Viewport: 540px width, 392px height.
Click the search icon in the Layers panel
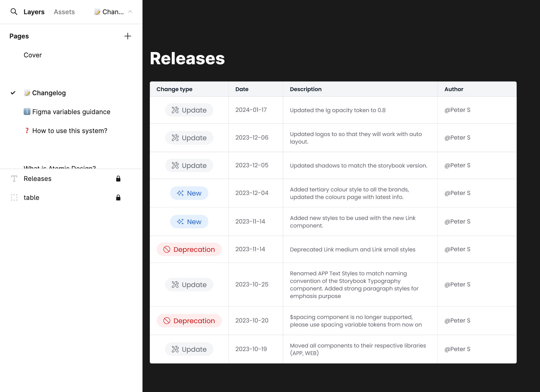14,12
